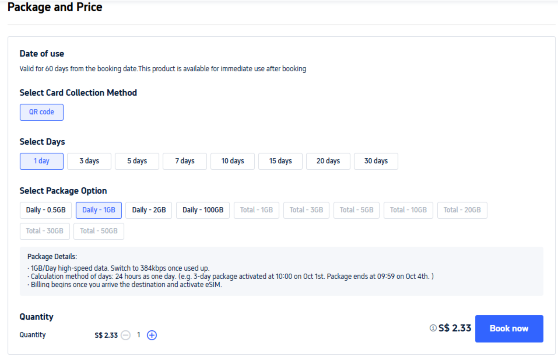Decrease quantity with the minus icon
This screenshot has width=558, height=360.
click(126, 335)
